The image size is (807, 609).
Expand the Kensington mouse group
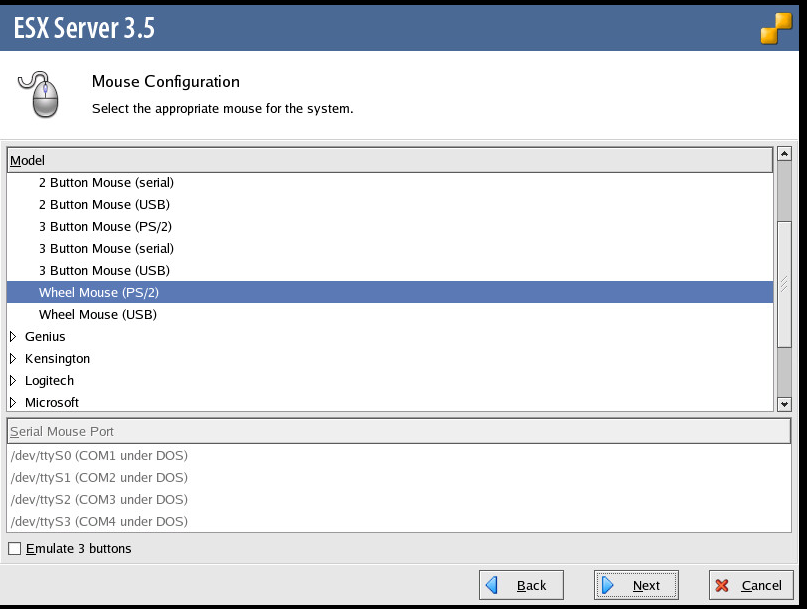point(14,359)
